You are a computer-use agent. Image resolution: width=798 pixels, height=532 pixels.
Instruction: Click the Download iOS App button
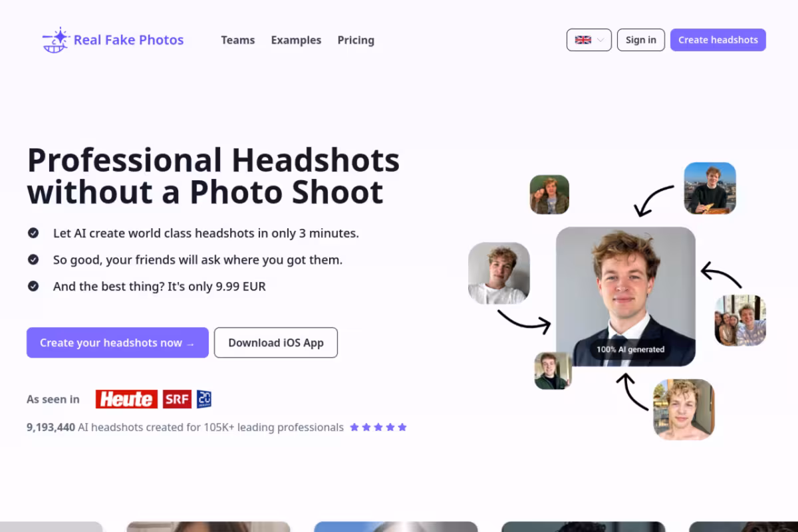pos(276,342)
